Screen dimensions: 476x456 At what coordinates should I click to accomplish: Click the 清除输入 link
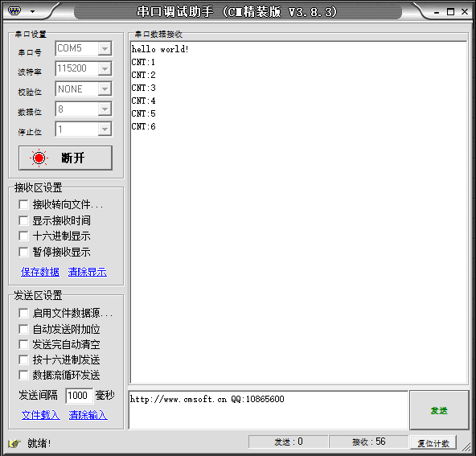pos(88,415)
